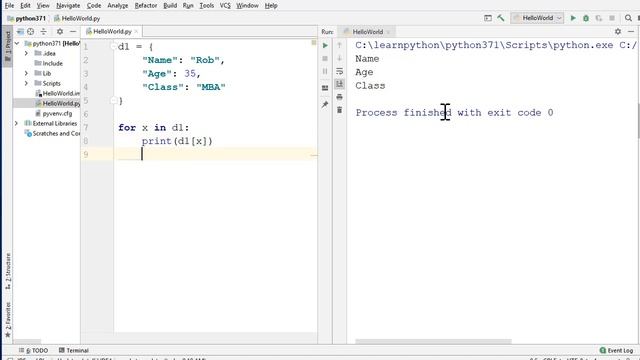640x360 pixels.
Task: Toggle the Favorites tool window side tab
Action: click(7, 320)
